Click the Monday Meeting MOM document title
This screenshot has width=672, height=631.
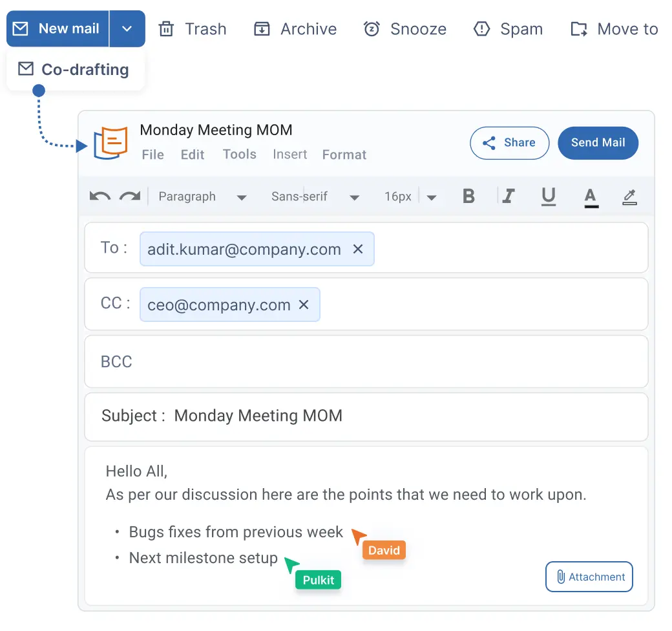(216, 130)
